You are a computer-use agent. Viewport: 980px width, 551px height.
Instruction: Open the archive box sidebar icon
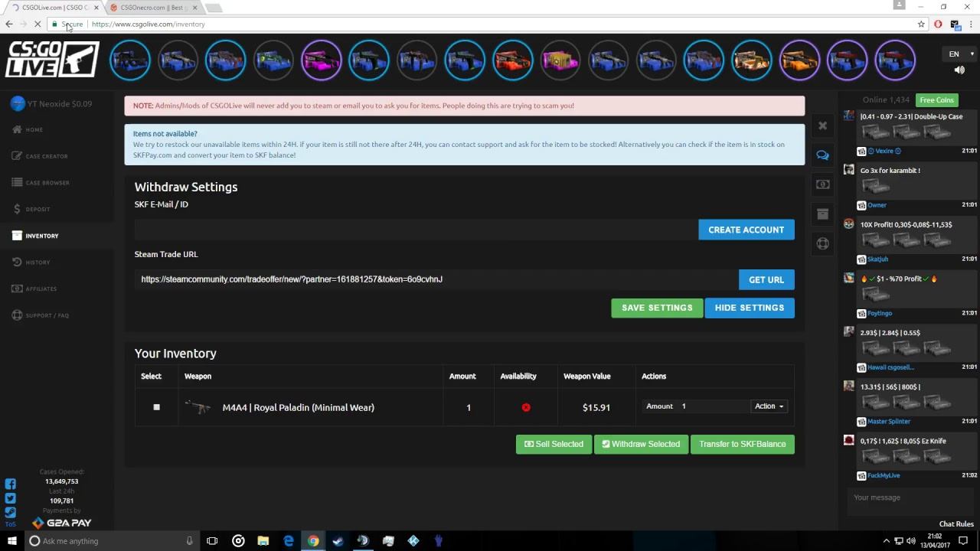coord(822,214)
